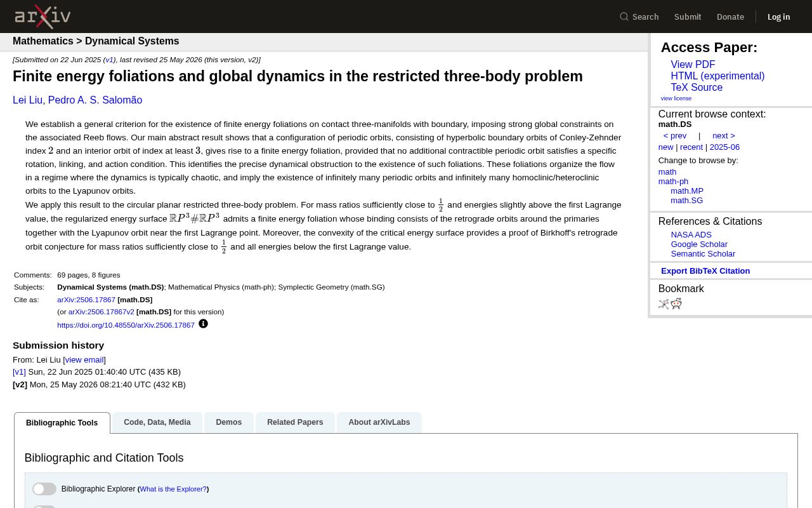Open Search from the header
The width and height of the screenshot is (812, 508).
pyautogui.click(x=639, y=17)
